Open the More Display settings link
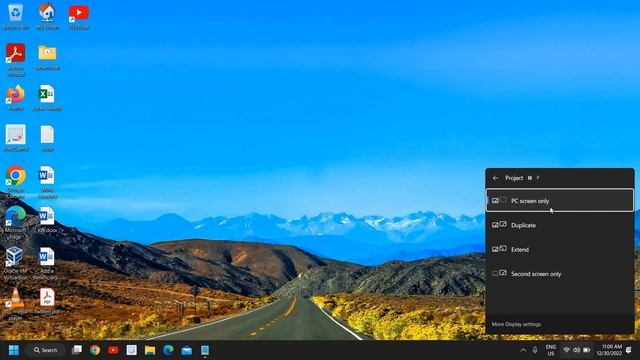The width and height of the screenshot is (640, 360). pyautogui.click(x=516, y=324)
